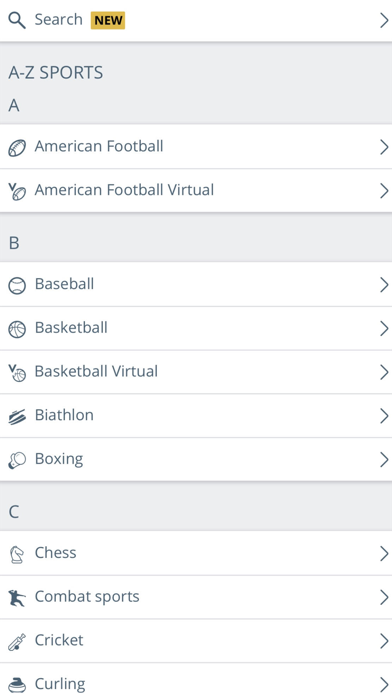Open the Biathlon sport entry
Screen dimensions: 392x696
(x=196, y=415)
